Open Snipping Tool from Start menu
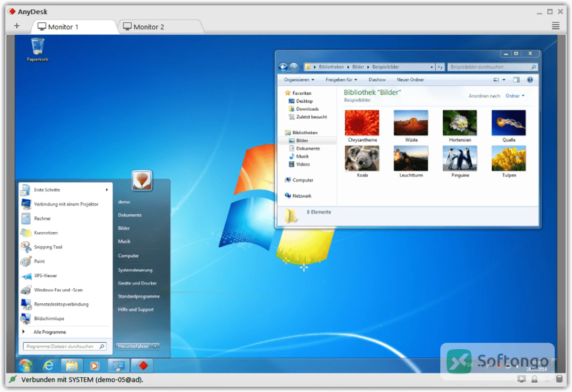Screen dimensions: 572x392 (x=48, y=247)
